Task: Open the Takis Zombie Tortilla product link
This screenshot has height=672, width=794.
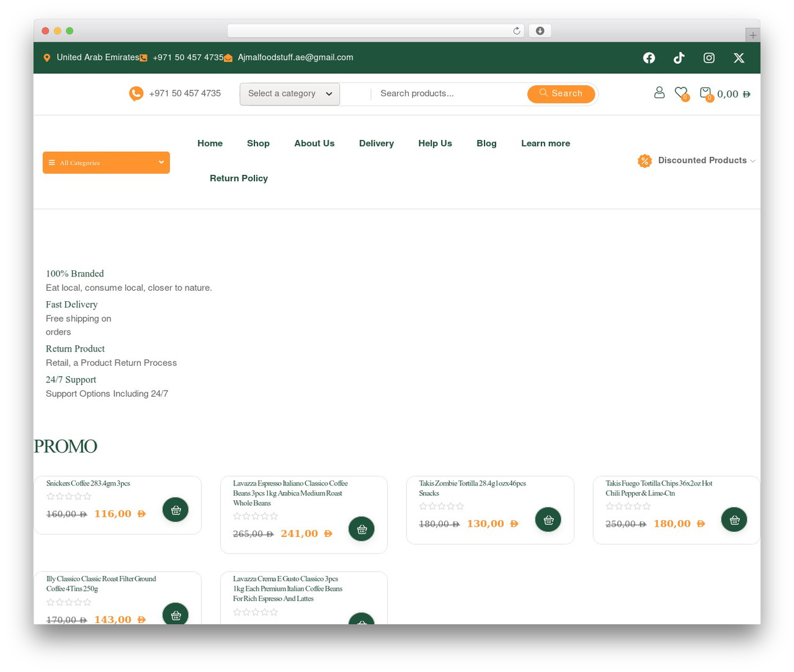Action: tap(472, 489)
